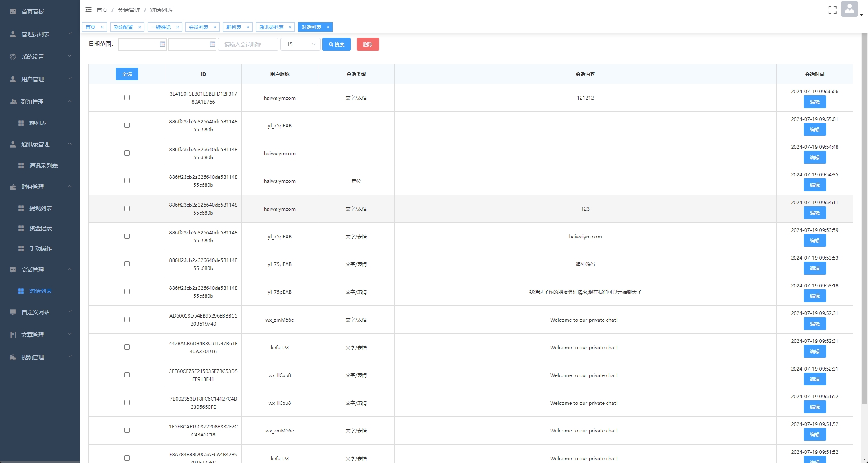This screenshot has height=463, width=868.
Task: Expand 系统设置 sidebar menu
Action: tap(40, 57)
